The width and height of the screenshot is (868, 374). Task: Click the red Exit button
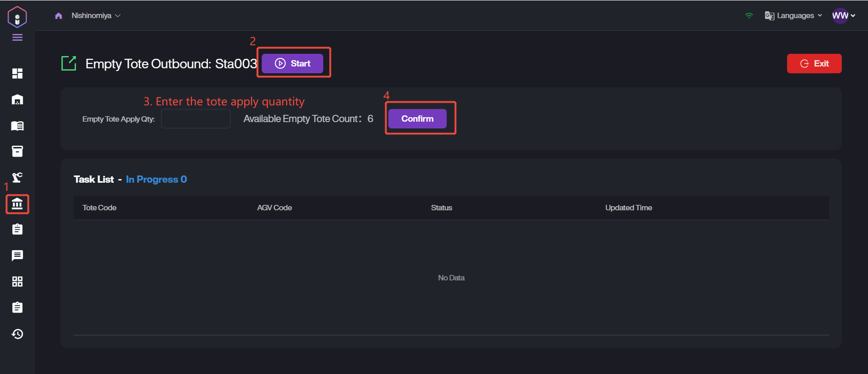(x=814, y=64)
